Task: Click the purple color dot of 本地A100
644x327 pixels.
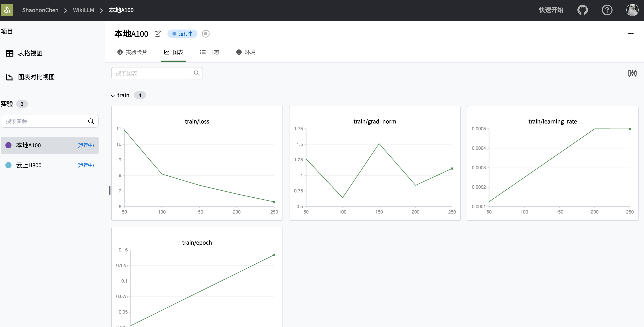Action: point(8,145)
